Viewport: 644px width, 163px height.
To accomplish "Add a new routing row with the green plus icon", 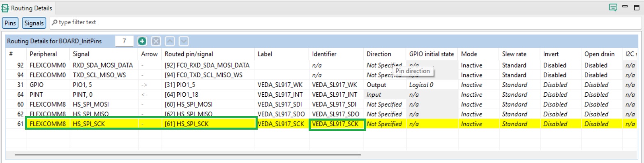I will (x=142, y=41).
